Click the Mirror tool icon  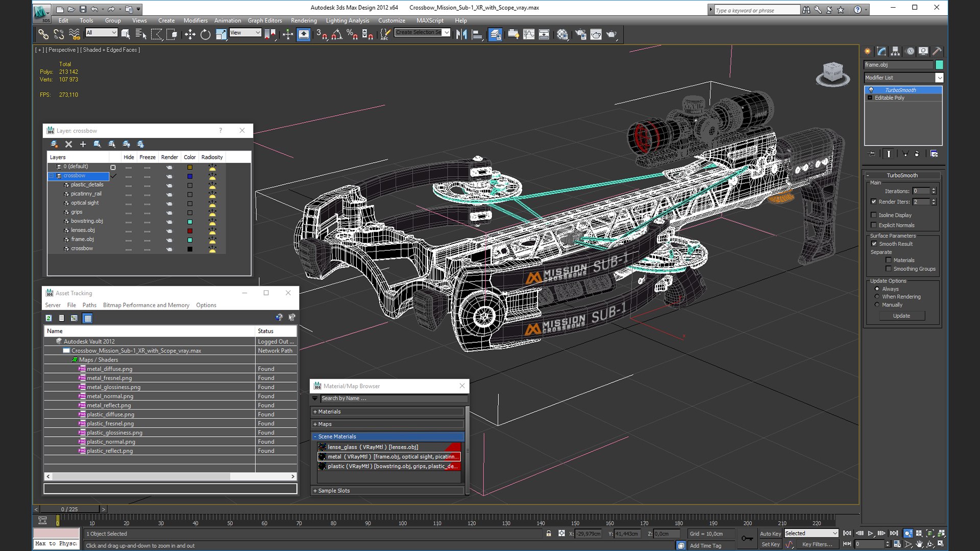pyautogui.click(x=461, y=34)
